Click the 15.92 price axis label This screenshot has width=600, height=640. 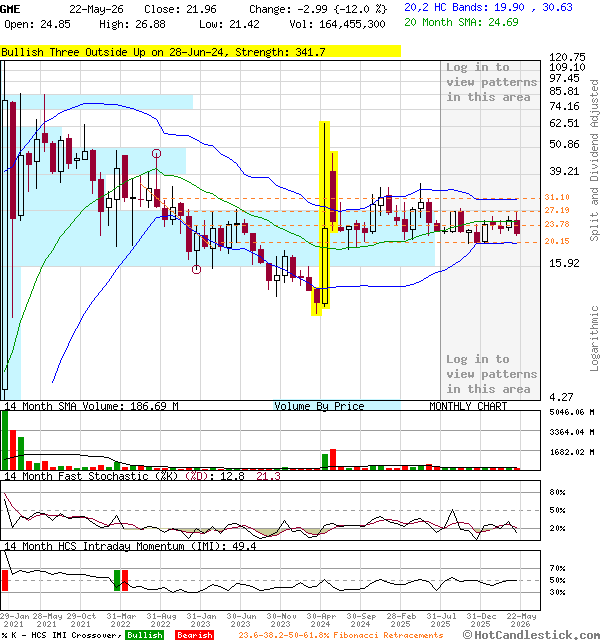[x=564, y=263]
